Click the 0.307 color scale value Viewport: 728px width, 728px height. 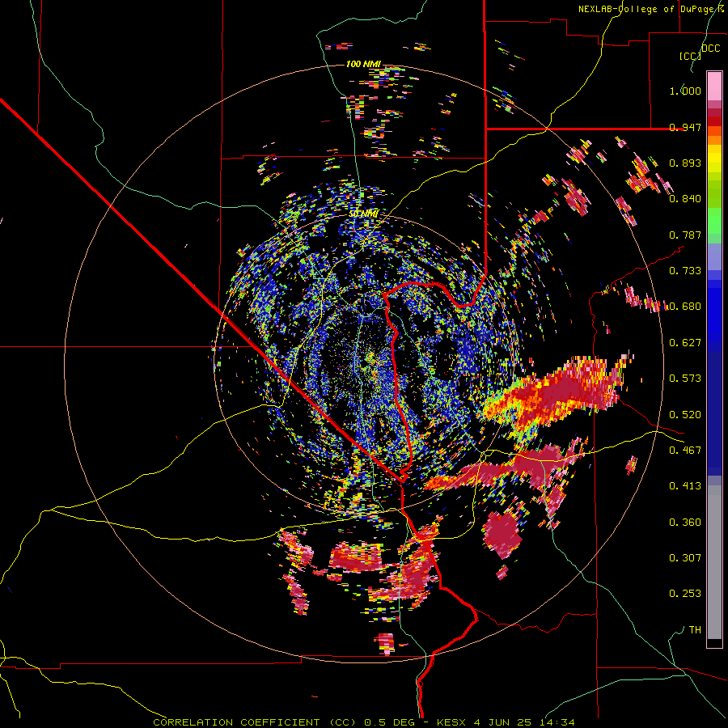685,557
